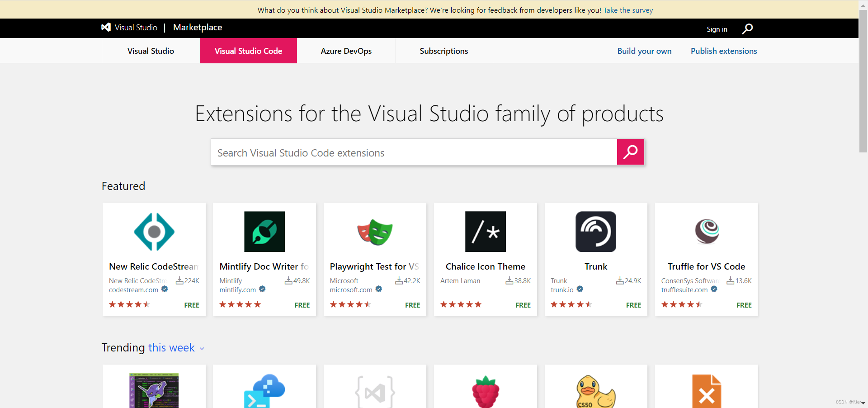Open Truffle for VS Code icon
Viewport: 868px width, 408px height.
coord(707,231)
